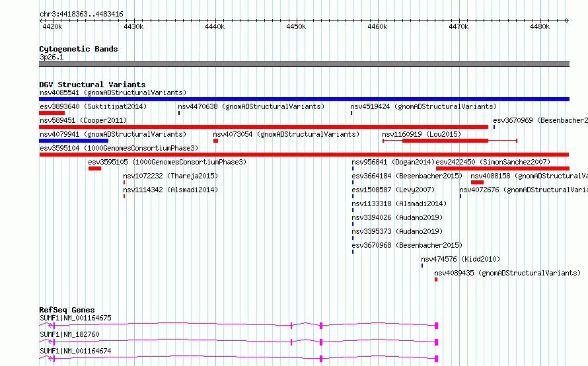Viewport: 588px width, 366px height.
Task: Click the red bar under esv2422450
Action: pos(503,168)
